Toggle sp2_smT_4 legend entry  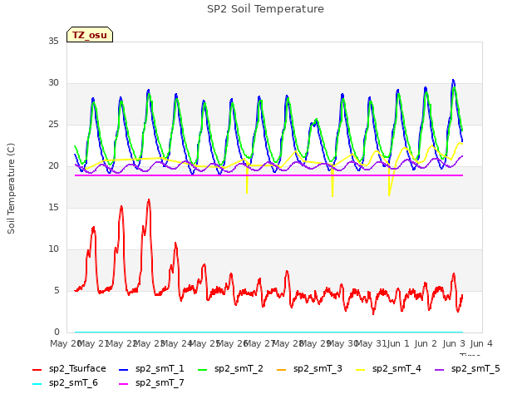tap(388, 369)
